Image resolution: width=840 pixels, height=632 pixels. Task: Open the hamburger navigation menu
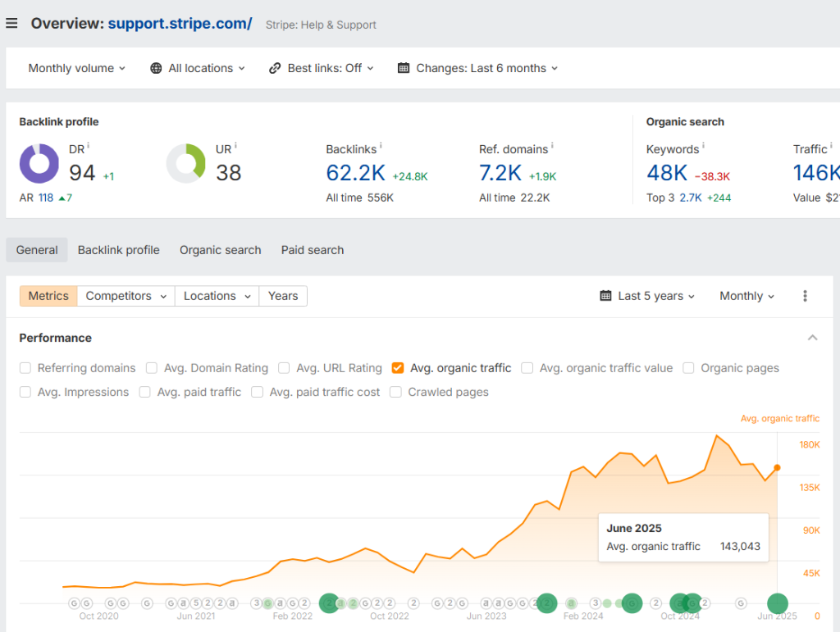tap(11, 23)
